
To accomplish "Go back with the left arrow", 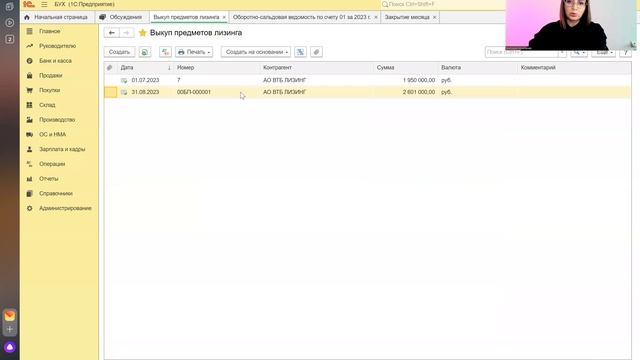I will coord(111,33).
